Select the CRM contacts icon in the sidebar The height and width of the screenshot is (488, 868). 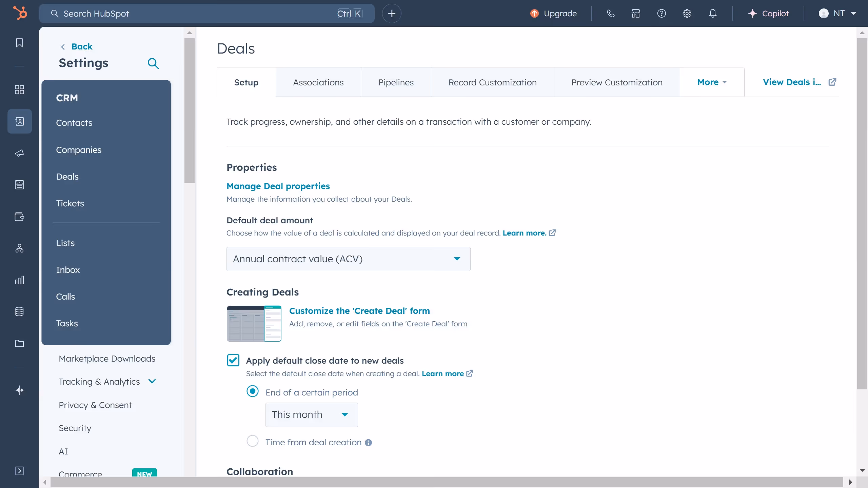(19, 121)
